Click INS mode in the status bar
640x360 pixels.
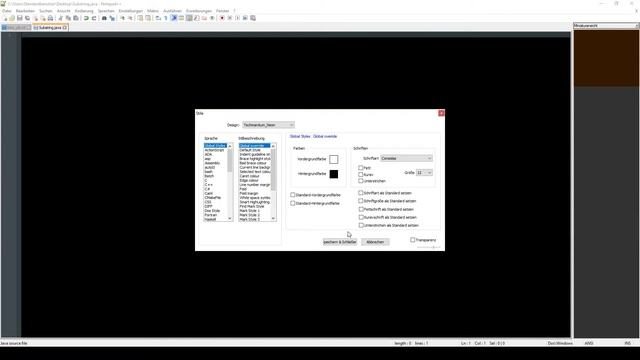coord(627,343)
